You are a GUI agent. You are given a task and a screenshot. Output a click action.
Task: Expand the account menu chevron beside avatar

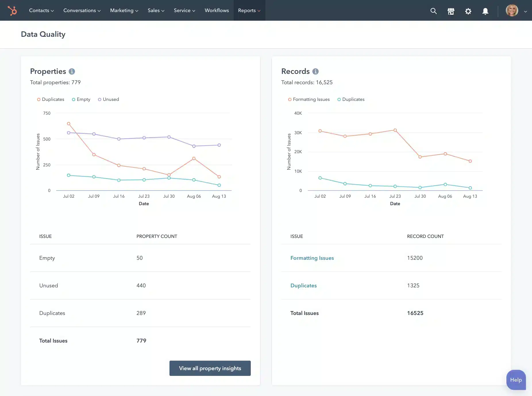pos(525,11)
